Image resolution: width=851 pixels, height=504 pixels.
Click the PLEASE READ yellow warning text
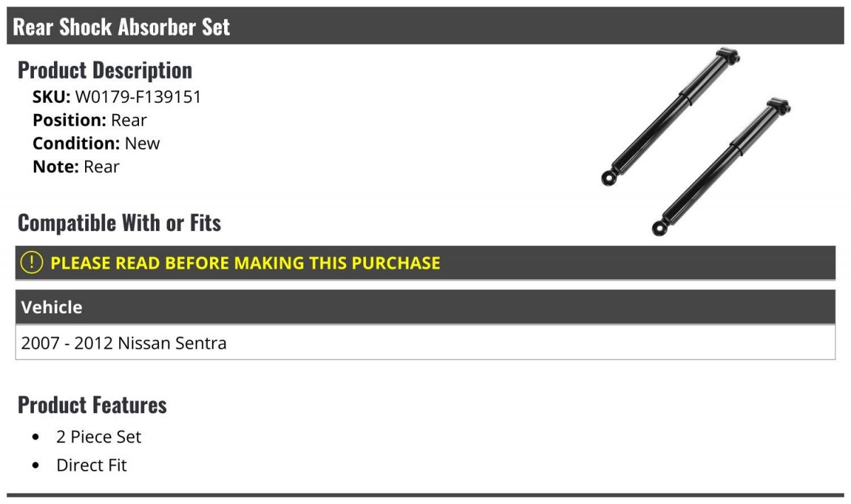pyautogui.click(x=245, y=263)
